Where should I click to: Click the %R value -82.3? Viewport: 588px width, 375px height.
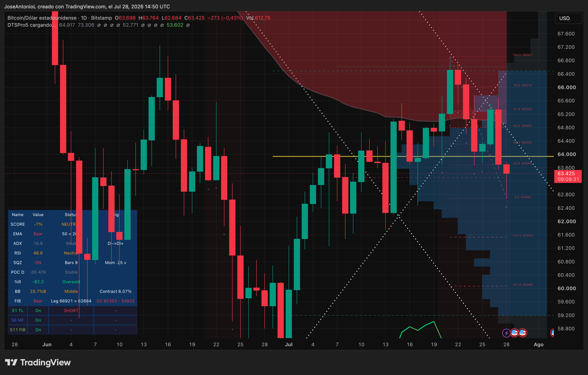tap(38, 282)
